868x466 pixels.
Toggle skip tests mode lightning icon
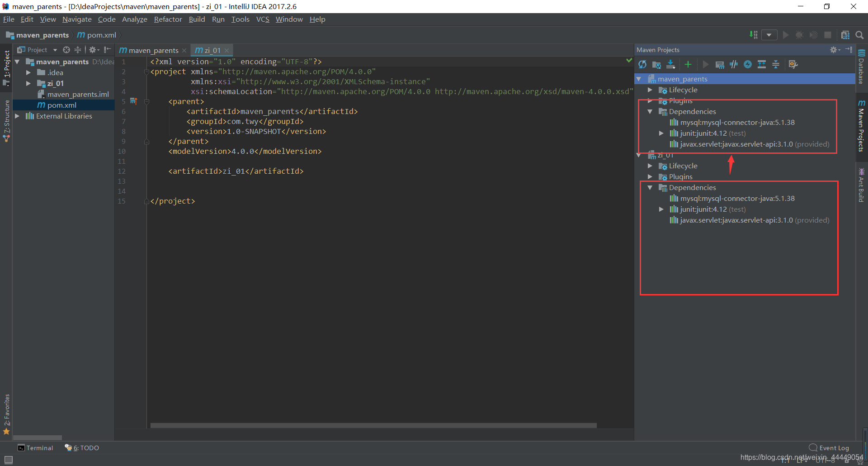(748, 65)
